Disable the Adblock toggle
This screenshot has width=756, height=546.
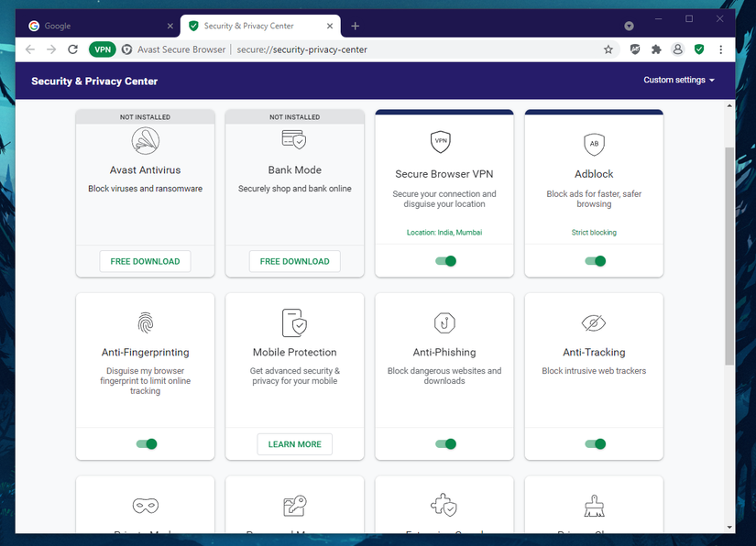(x=594, y=261)
